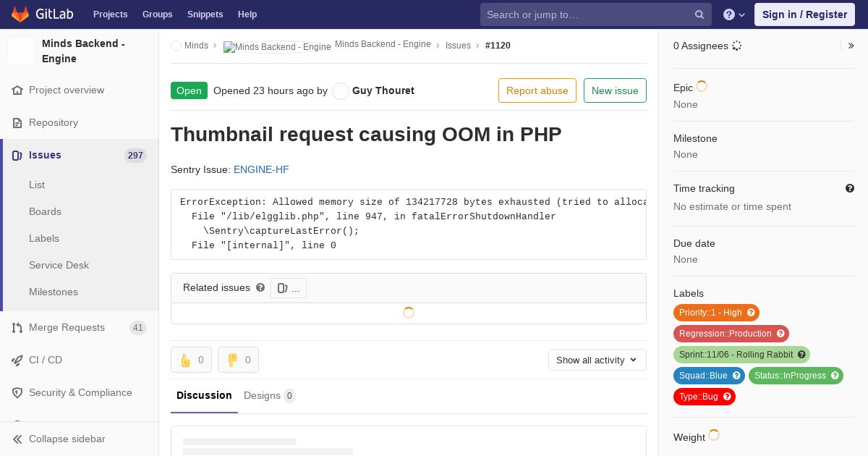Viewport: 868px width, 456px height.
Task: Open Labels in the sidebar
Action: click(x=44, y=238)
